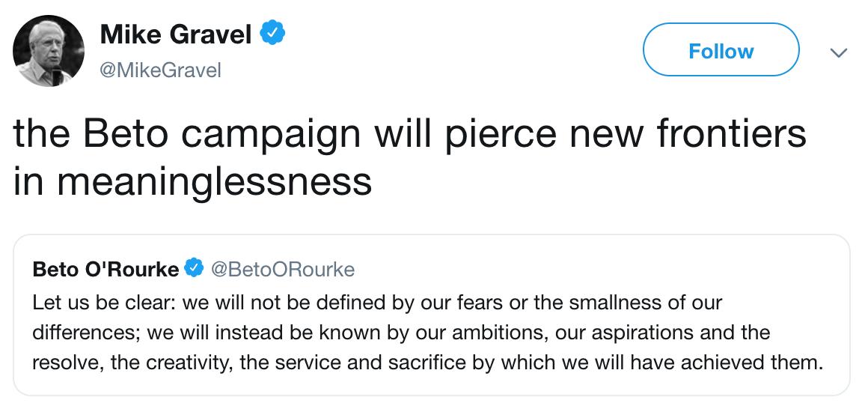Click the Mike Gravel display name
Image resolution: width=868 pixels, height=412 pixels.
[x=176, y=34]
